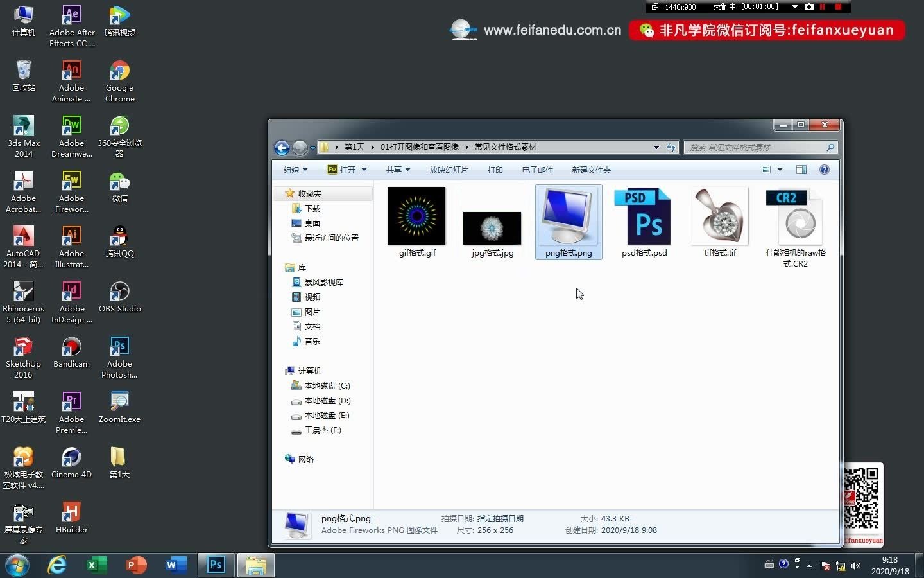924x578 pixels.
Task: Open 桌面 in favorites sidebar
Action: (x=312, y=223)
